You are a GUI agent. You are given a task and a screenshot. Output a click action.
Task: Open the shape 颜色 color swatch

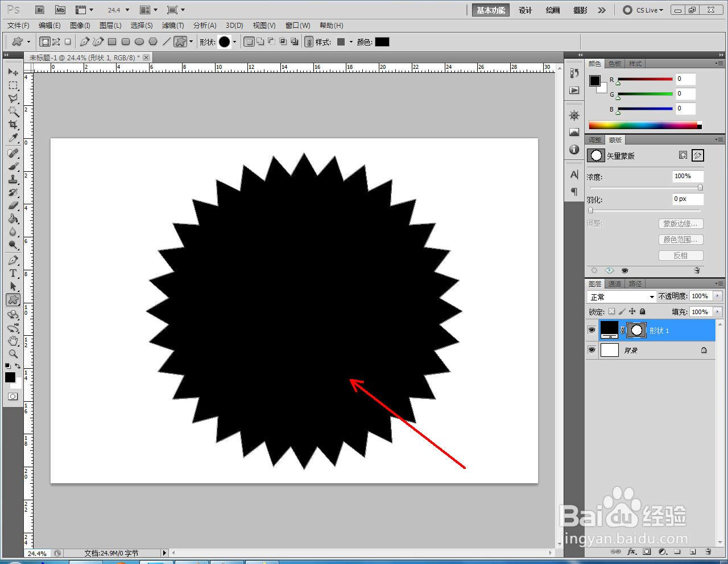tap(382, 42)
